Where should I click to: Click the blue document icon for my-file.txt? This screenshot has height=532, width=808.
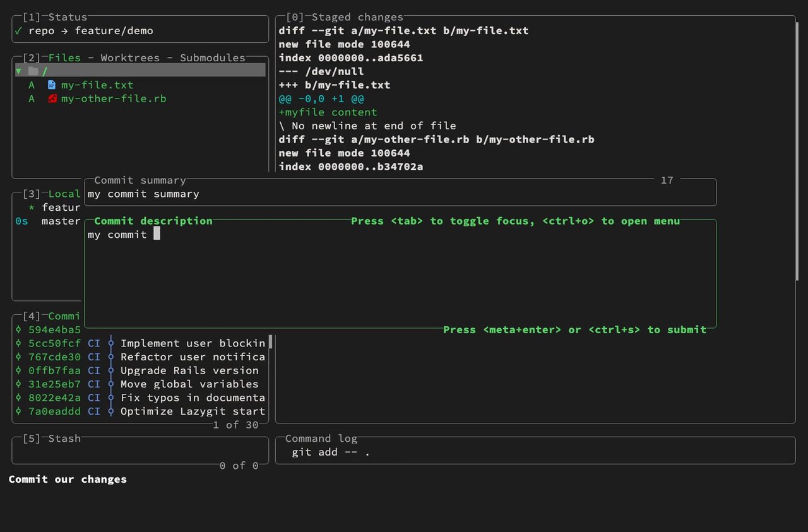[52, 85]
